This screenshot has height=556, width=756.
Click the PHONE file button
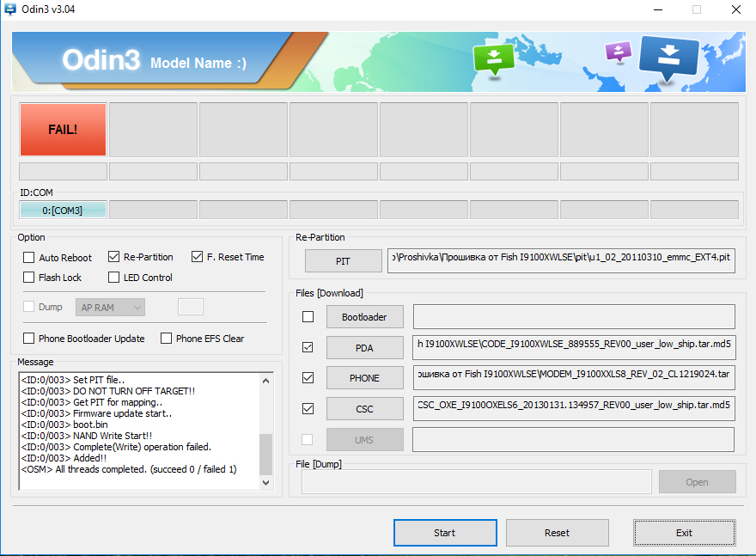coord(364,378)
